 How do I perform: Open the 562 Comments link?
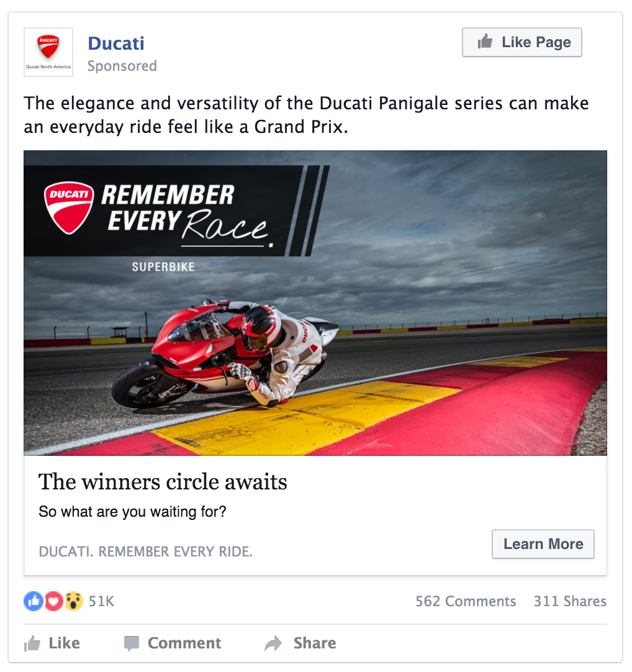pos(466,601)
